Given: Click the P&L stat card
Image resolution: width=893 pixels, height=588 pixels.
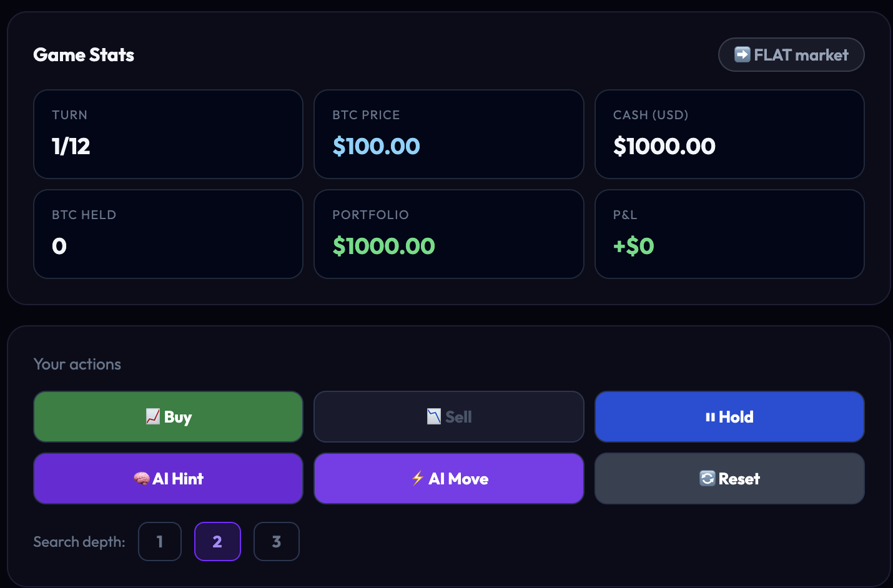Looking at the screenshot, I should [729, 234].
